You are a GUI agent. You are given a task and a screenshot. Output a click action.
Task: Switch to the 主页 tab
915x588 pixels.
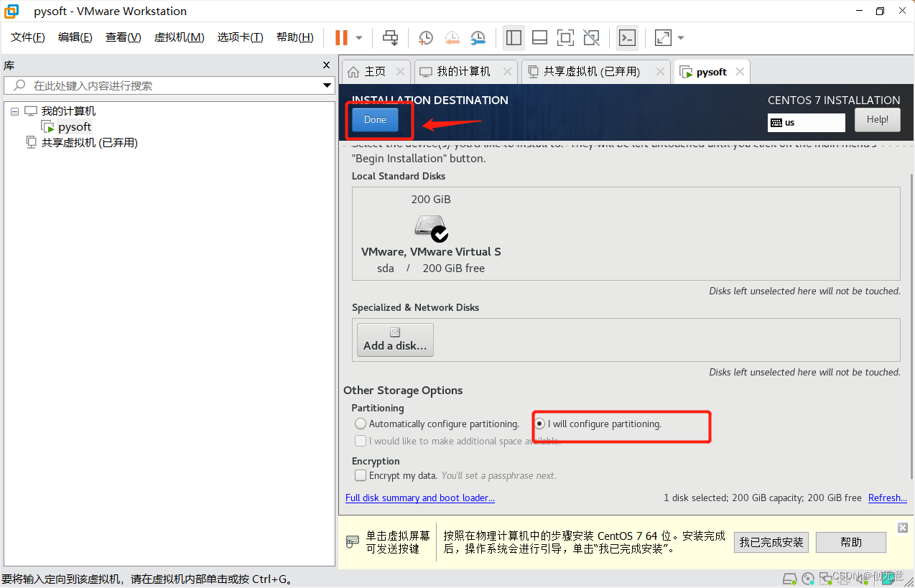[375, 72]
